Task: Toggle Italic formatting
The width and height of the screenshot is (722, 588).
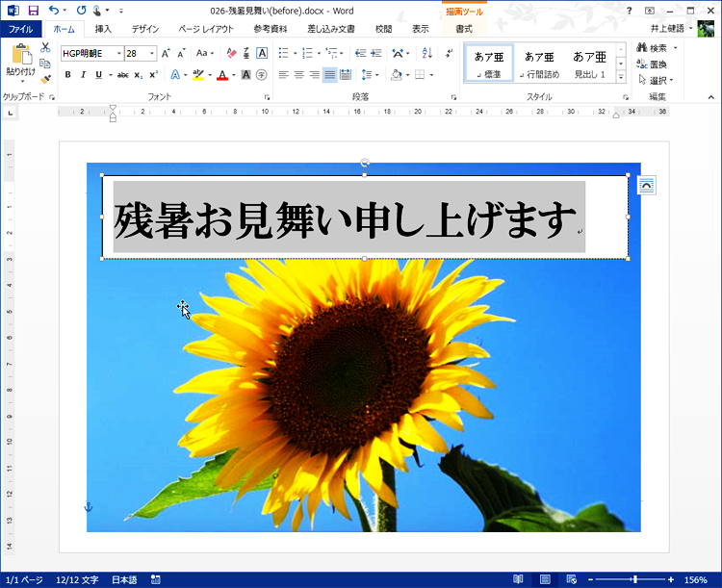Action: coord(84,75)
